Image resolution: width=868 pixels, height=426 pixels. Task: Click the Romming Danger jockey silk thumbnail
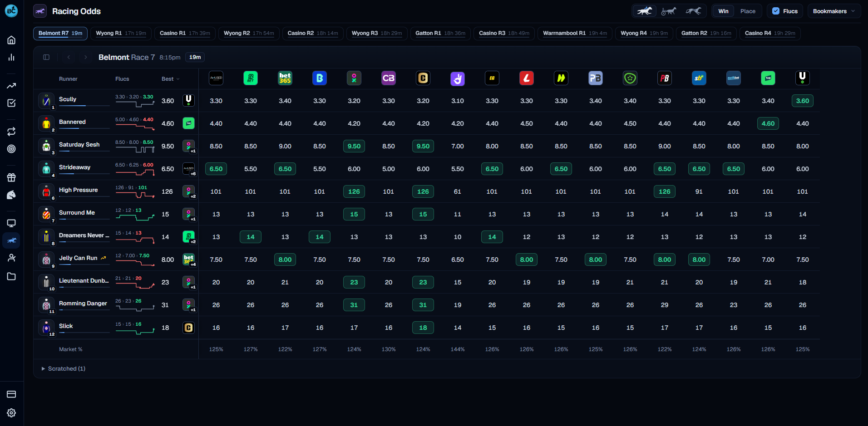coord(46,305)
